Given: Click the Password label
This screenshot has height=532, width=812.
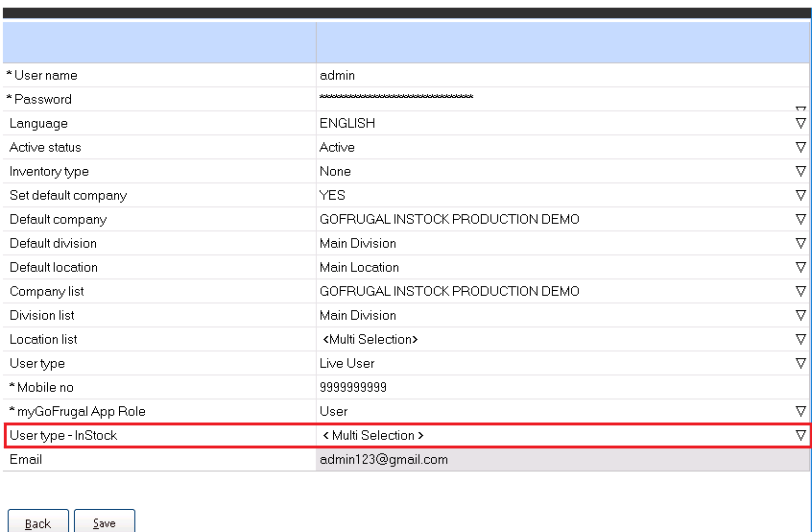Looking at the screenshot, I should pyautogui.click(x=43, y=99).
